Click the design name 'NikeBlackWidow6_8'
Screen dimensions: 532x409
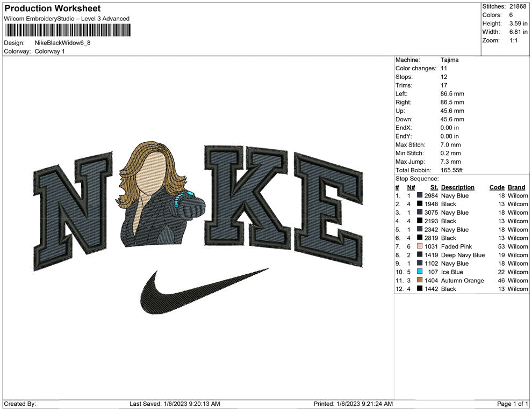[x=62, y=43]
